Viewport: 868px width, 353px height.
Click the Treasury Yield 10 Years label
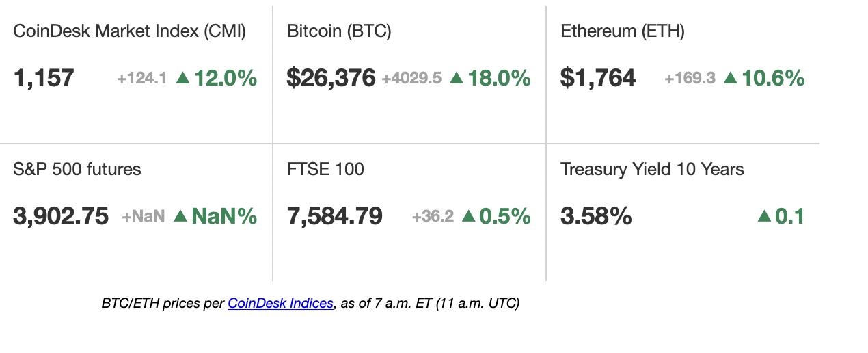[652, 169]
